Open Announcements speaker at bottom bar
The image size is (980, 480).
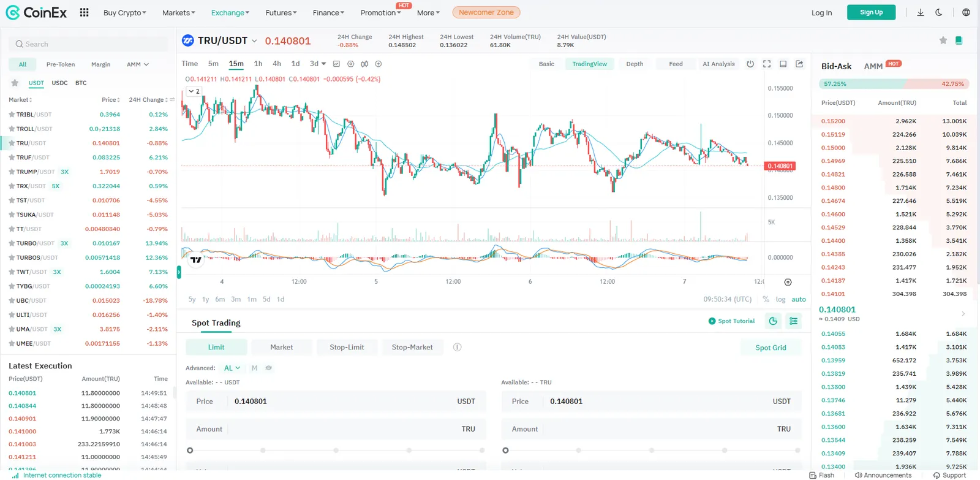[883, 475]
